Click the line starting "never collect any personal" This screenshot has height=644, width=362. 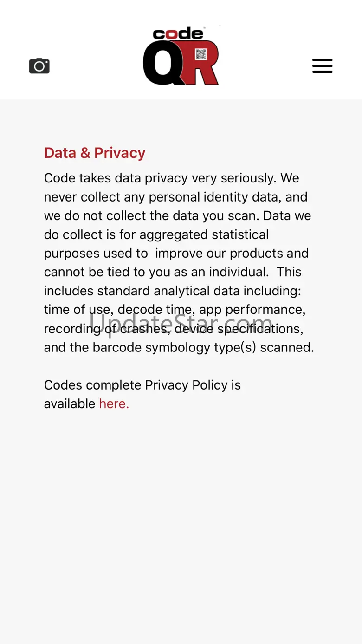[x=175, y=197]
